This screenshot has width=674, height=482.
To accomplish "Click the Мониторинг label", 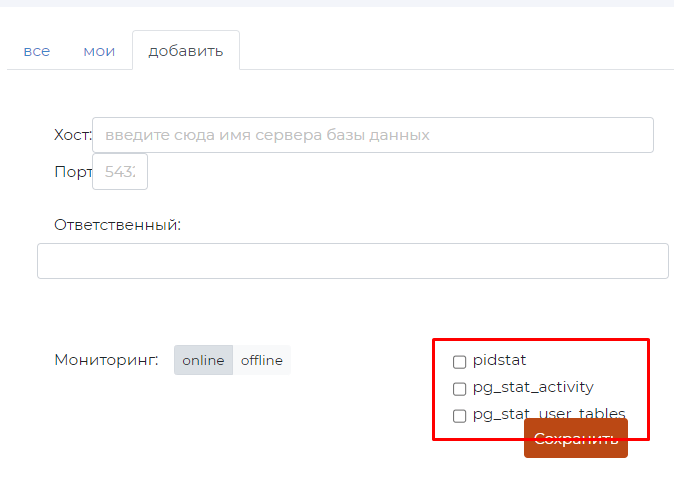I will 106,360.
